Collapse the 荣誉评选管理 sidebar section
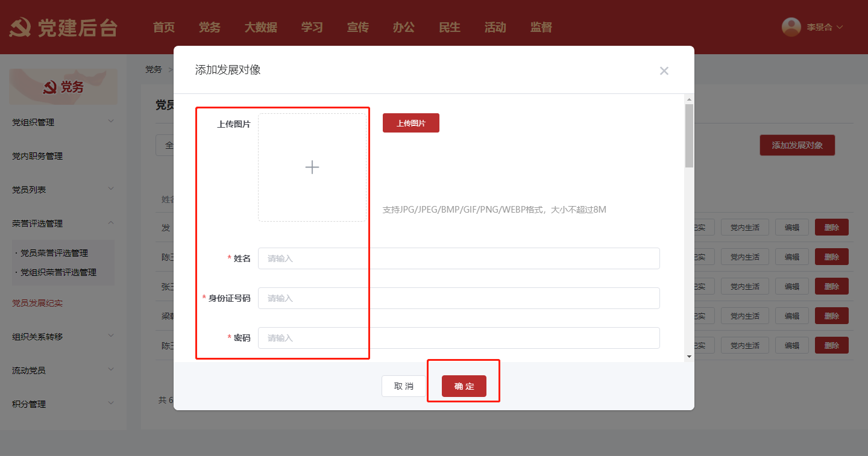Viewport: 868px width, 456px height. click(63, 223)
